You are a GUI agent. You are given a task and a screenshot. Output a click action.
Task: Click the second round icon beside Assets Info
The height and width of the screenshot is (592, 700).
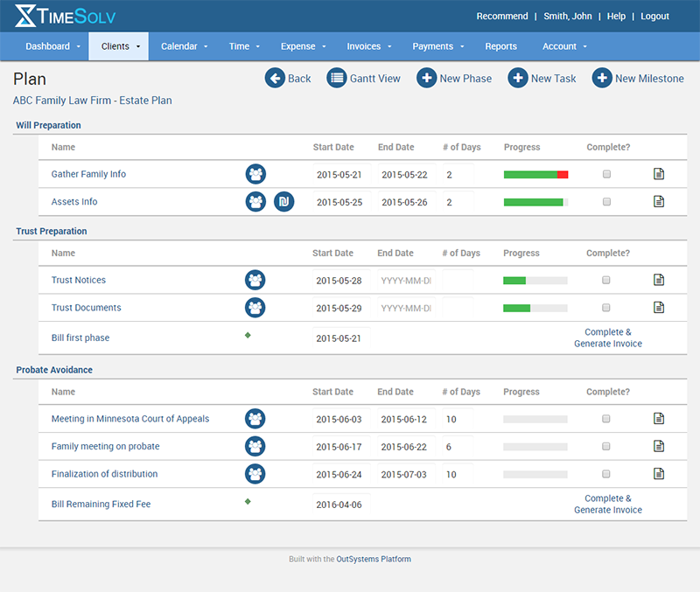283,202
